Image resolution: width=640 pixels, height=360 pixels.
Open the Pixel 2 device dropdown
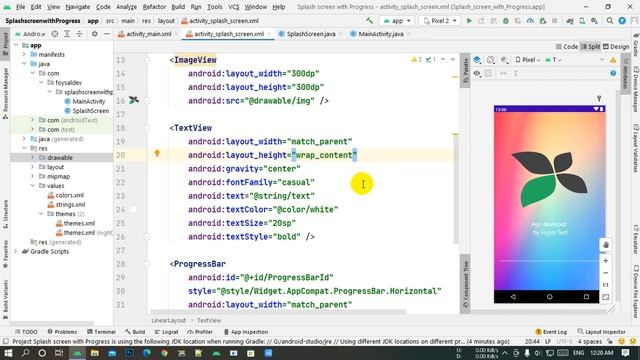click(x=440, y=20)
